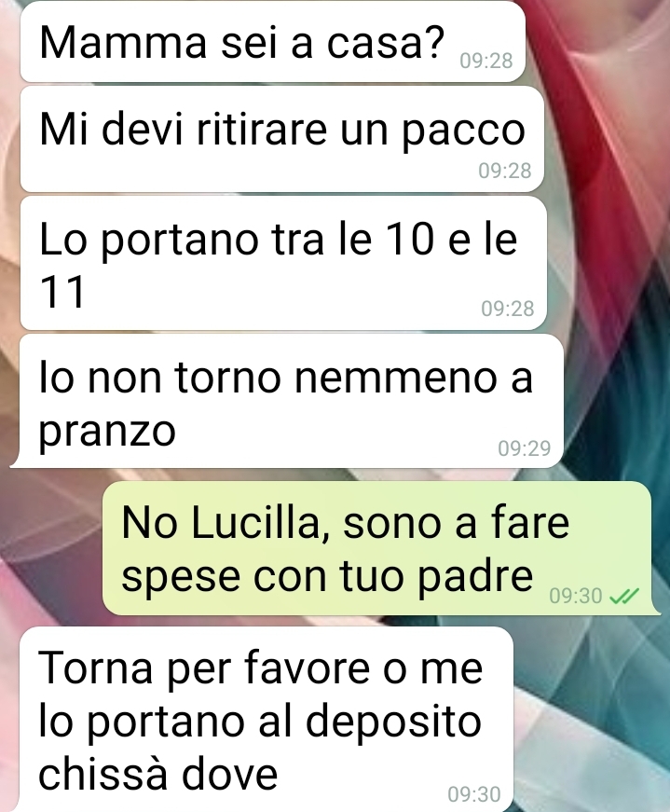
Task: Select the 'Torna per favore o me' line
Action: (x=261, y=668)
